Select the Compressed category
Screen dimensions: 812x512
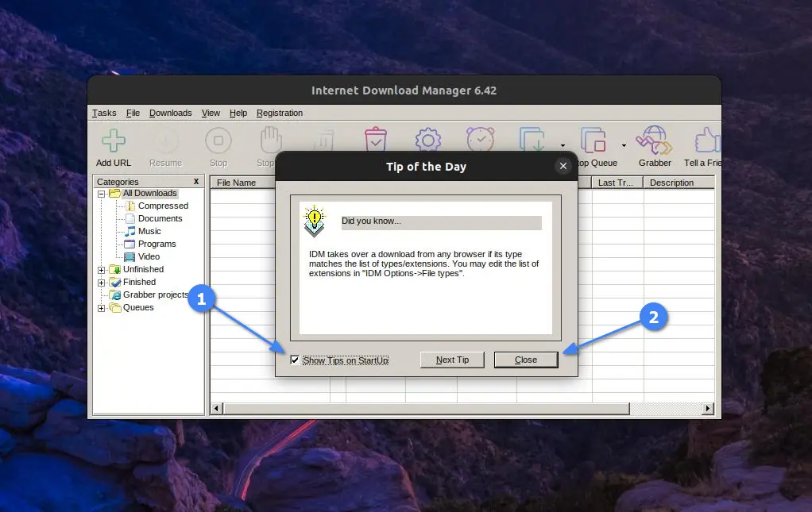coord(163,206)
